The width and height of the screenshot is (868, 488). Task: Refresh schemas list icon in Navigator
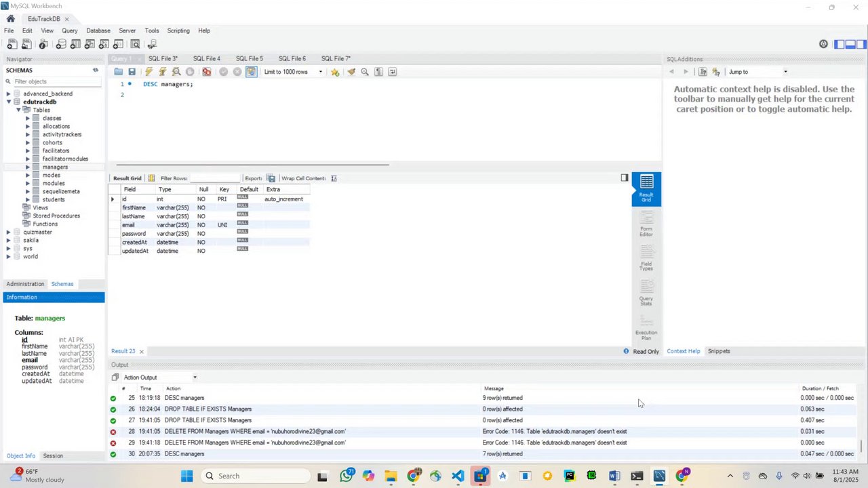coord(96,70)
